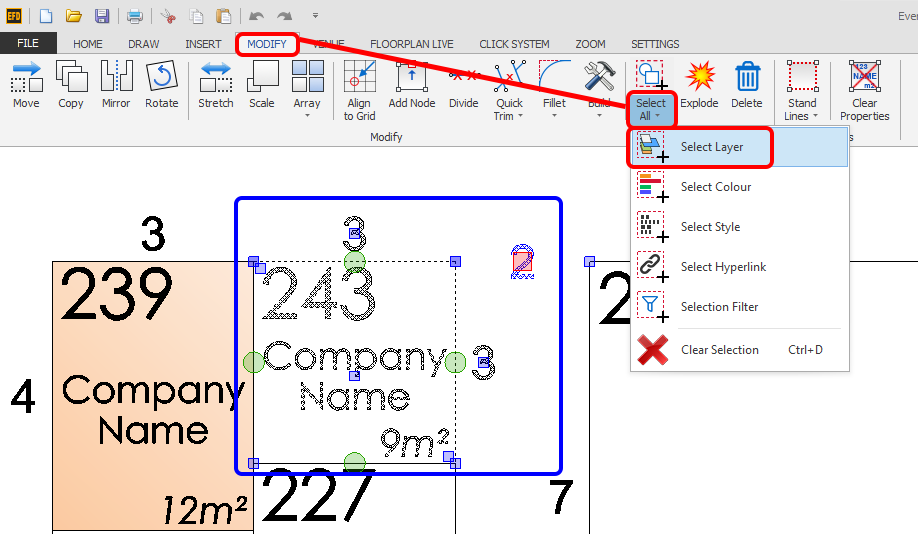
Task: Choose Select Style from menu
Action: [739, 227]
